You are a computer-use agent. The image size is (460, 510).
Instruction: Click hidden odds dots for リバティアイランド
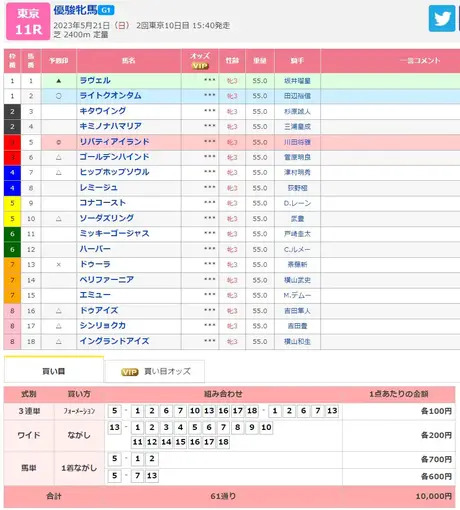(210, 141)
